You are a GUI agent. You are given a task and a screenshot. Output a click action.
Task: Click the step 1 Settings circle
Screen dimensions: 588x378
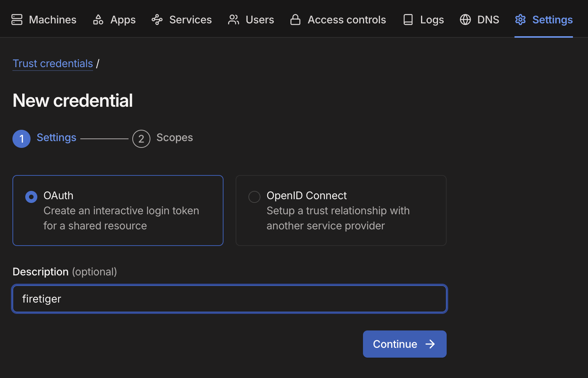click(21, 139)
